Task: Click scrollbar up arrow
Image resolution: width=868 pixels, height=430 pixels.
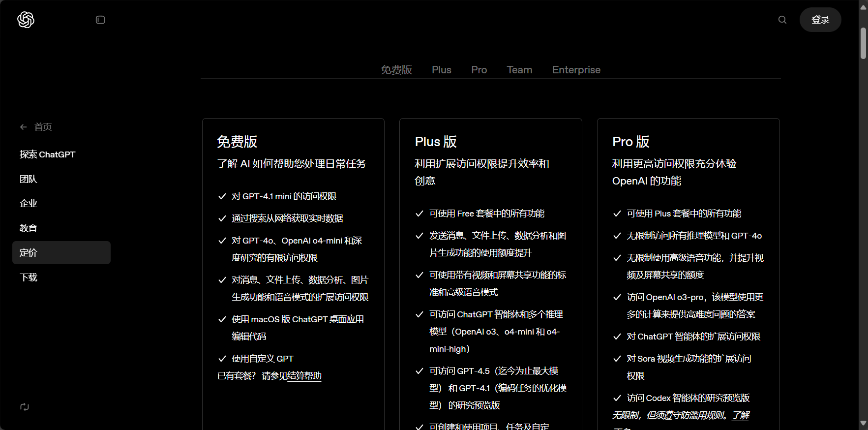Action: click(863, 7)
